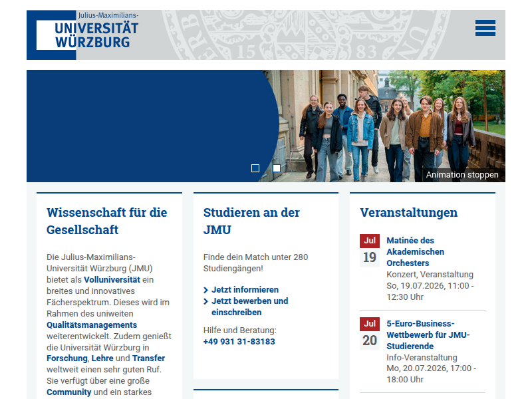Click Animation stoppen button
This screenshot has width=532, height=399.
tap(462, 175)
